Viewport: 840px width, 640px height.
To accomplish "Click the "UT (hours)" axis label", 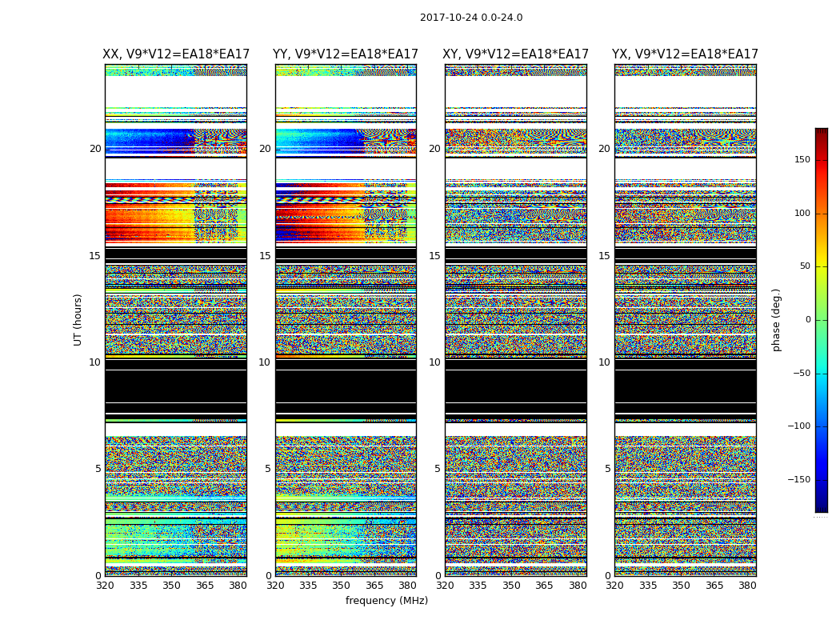I will point(78,320).
